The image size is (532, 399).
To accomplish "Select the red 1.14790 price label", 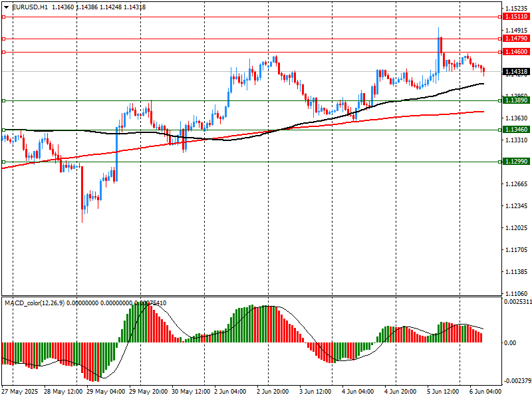I will [x=516, y=39].
